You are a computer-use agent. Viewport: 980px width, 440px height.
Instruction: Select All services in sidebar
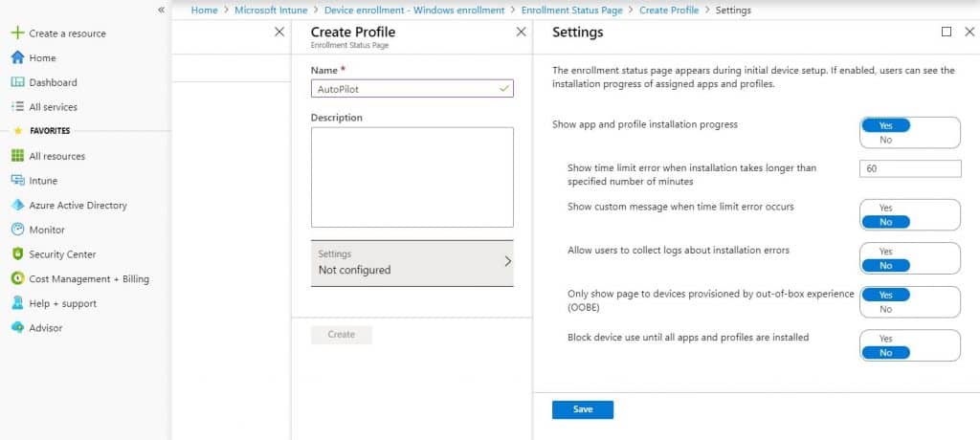(x=54, y=107)
